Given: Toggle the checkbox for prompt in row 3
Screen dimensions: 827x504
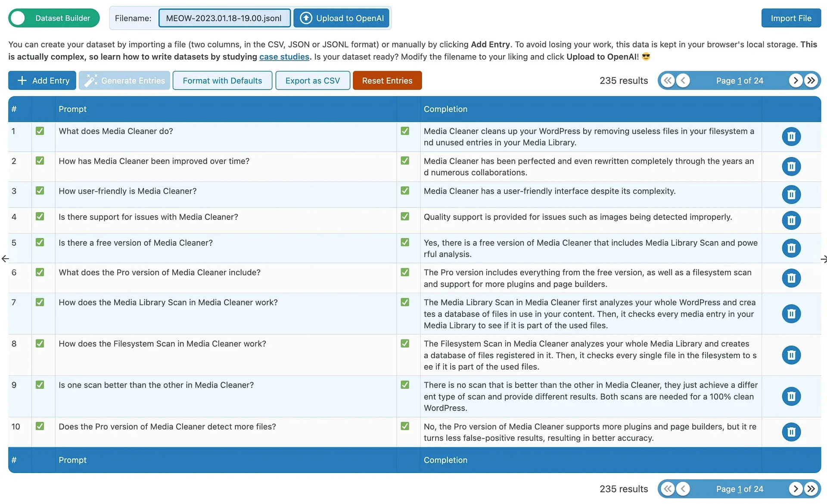Looking at the screenshot, I should click(x=40, y=191).
